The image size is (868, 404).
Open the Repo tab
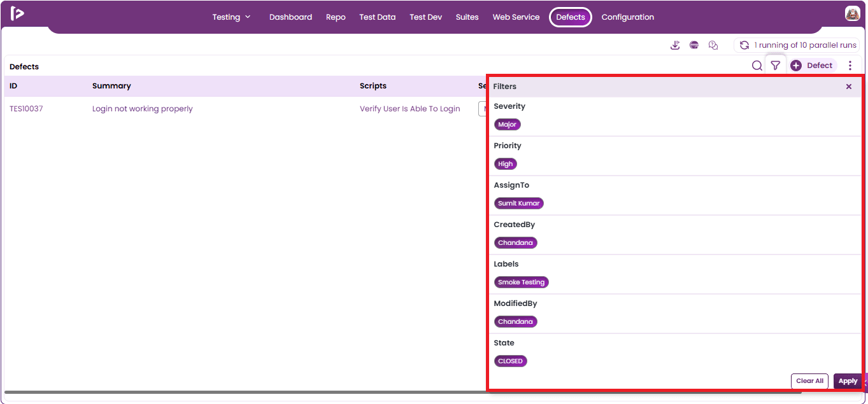pos(336,17)
